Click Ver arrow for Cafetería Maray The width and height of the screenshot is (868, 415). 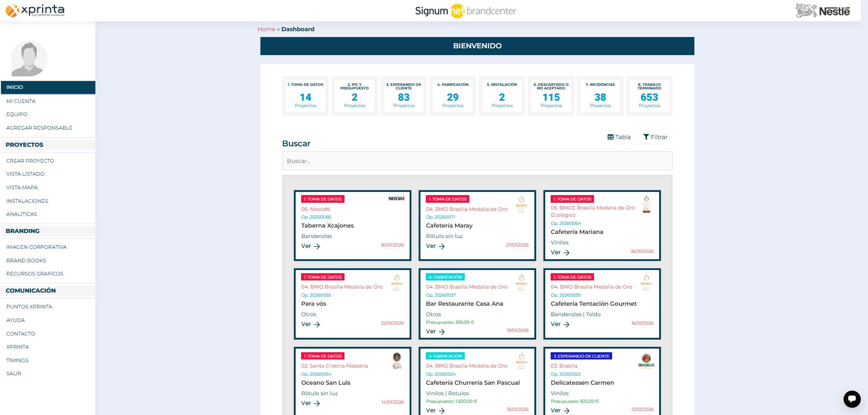coord(435,247)
